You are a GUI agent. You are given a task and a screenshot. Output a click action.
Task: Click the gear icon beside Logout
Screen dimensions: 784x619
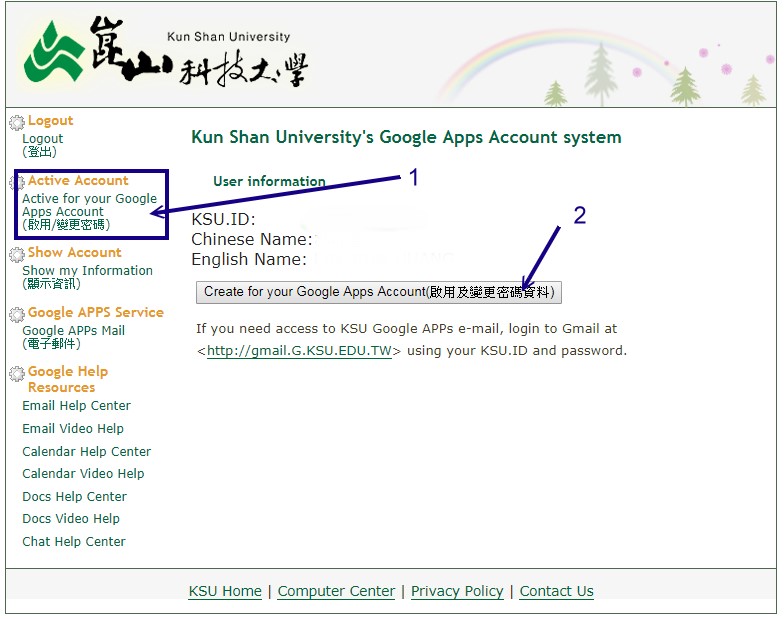[16, 122]
